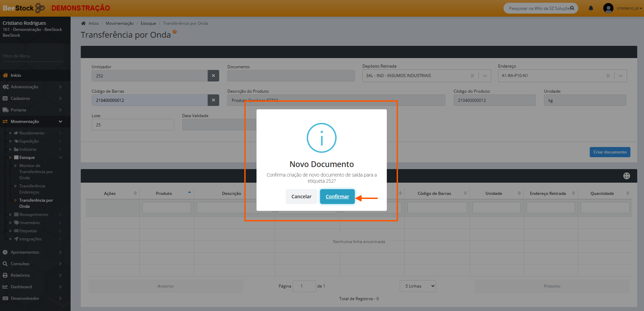Cancel the Novo Documento dialog
The height and width of the screenshot is (311, 644).
(301, 197)
